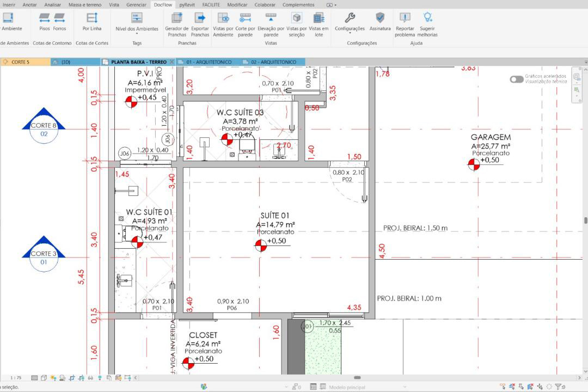Click zoom region icon on navigation bar
The width and height of the screenshot is (588, 392).
[577, 90]
